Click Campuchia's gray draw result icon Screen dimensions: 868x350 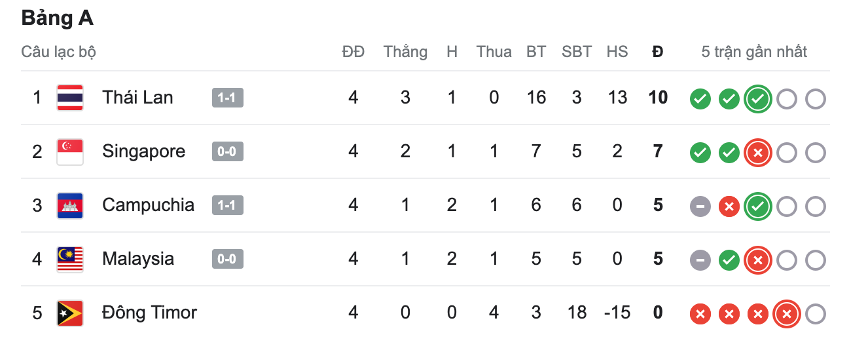(x=700, y=206)
